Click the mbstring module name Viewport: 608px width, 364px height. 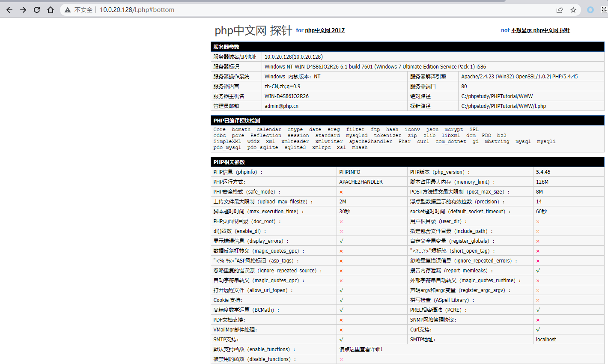497,141
